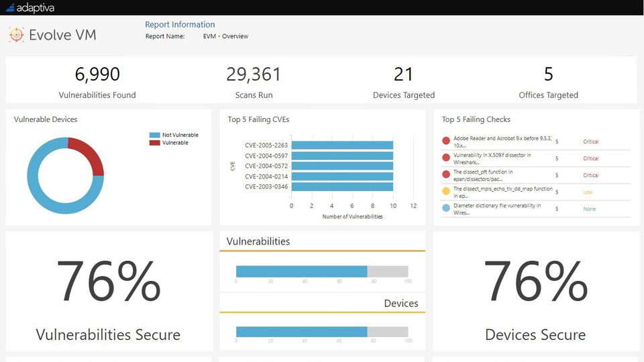This screenshot has height=362, width=644.
Task: Click Critical severity on Adobe Reader row
Action: pyautogui.click(x=590, y=141)
